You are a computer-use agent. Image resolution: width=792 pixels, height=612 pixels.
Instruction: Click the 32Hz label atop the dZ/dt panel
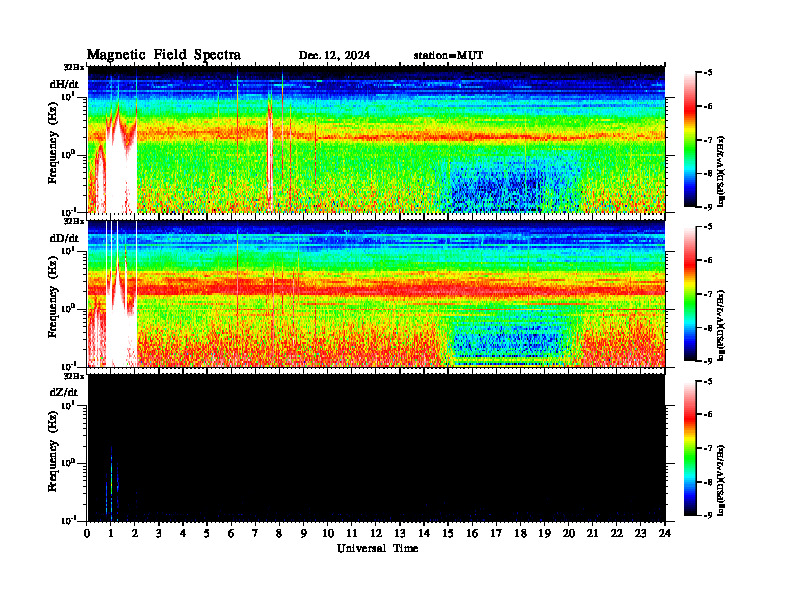click(74, 376)
